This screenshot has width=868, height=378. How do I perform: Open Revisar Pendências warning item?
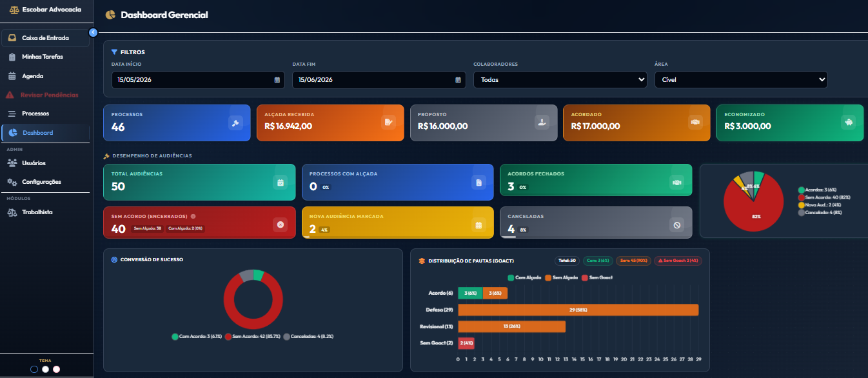(x=45, y=95)
